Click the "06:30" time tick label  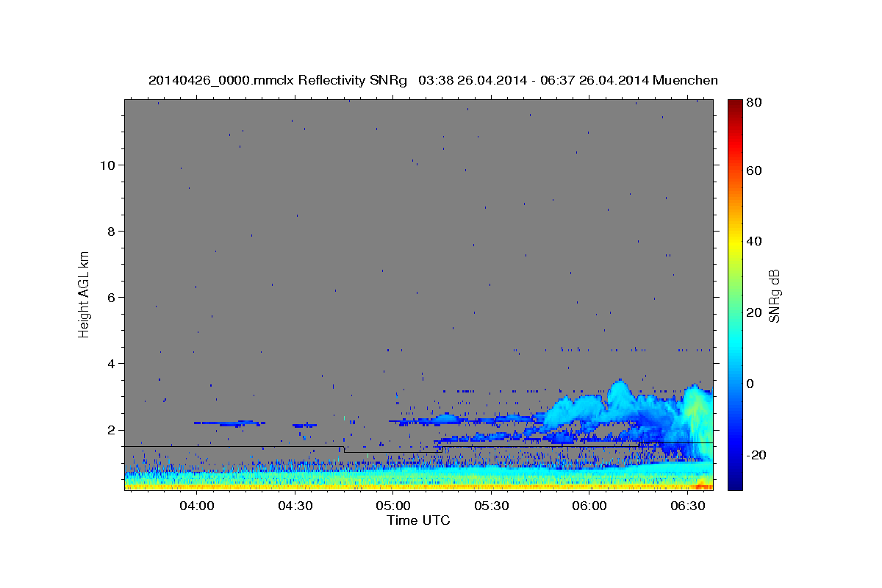pos(688,506)
